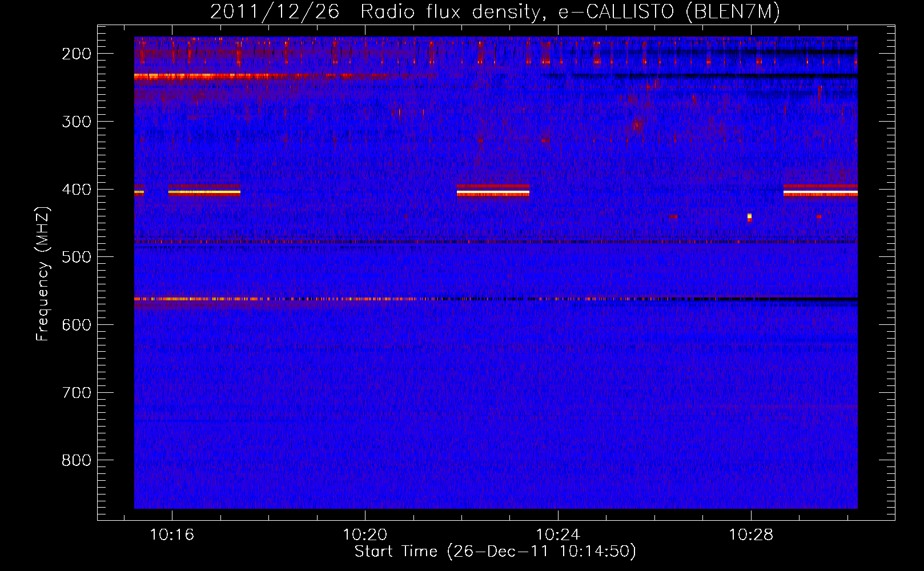Click the 'Frequency (MHZ)' axis label
924x571 pixels.
(x=43, y=274)
